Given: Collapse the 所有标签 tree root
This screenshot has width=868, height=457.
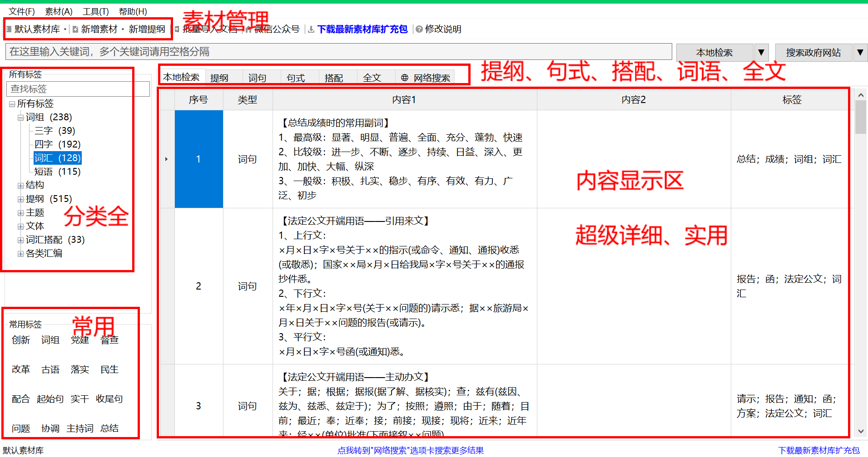Looking at the screenshot, I should tap(12, 104).
